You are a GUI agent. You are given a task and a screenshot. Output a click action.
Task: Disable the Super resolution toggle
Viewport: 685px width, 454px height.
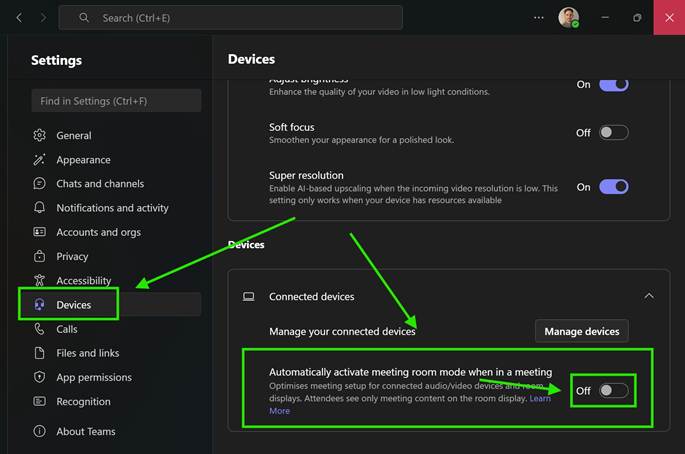click(613, 187)
